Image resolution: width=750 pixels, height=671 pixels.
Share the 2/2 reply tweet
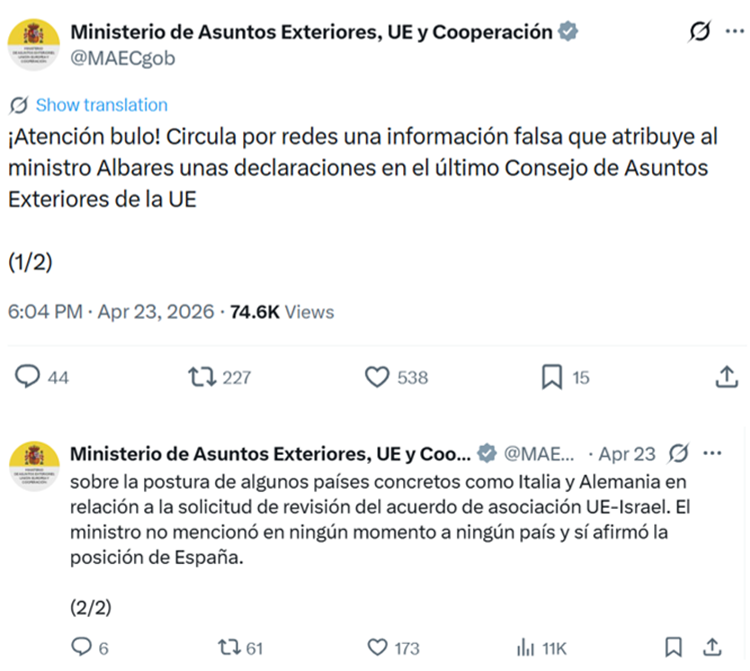pyautogui.click(x=714, y=647)
